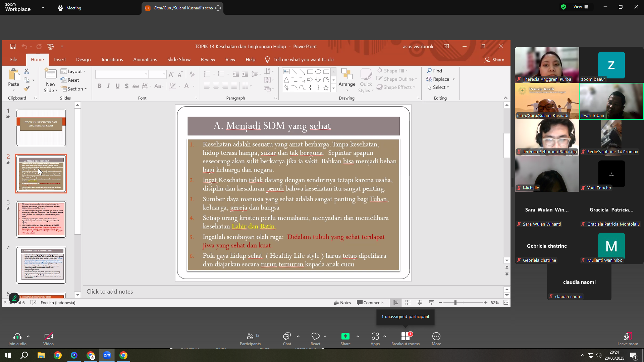Click the Save icon in PowerPoint
The height and width of the screenshot is (362, 644).
(13, 47)
